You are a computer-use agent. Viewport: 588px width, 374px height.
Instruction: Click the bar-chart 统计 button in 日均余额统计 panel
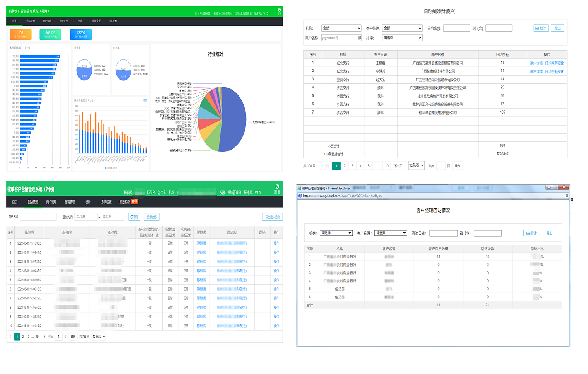pyautogui.click(x=540, y=28)
